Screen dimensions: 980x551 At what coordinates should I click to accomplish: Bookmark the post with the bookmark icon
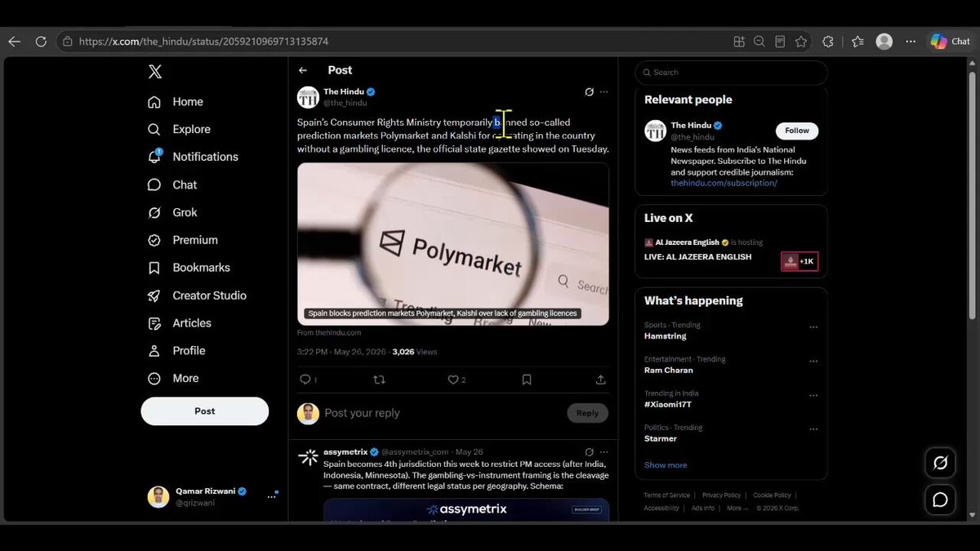[x=527, y=380]
